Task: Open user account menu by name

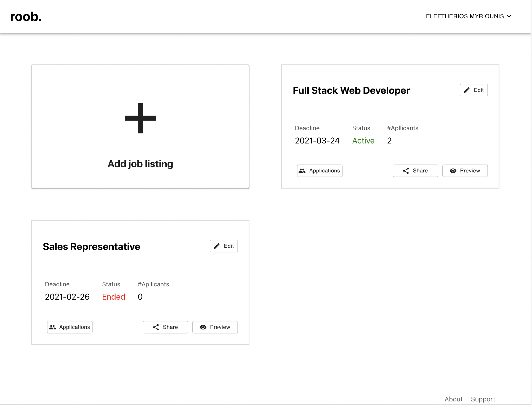Action: (465, 16)
